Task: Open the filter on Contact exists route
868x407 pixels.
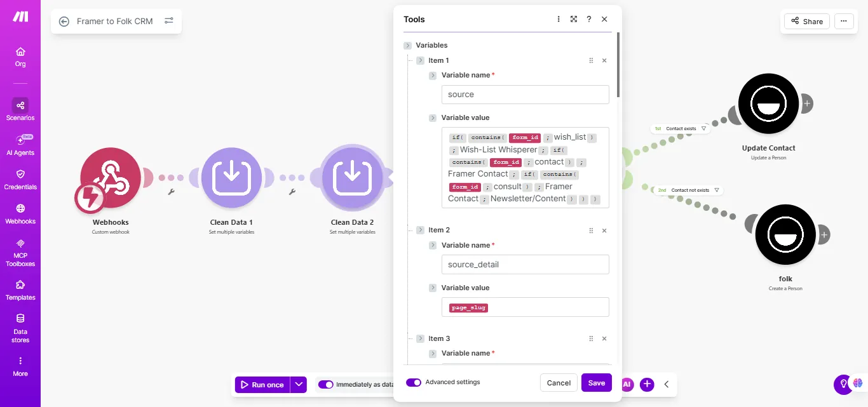Action: pos(703,128)
